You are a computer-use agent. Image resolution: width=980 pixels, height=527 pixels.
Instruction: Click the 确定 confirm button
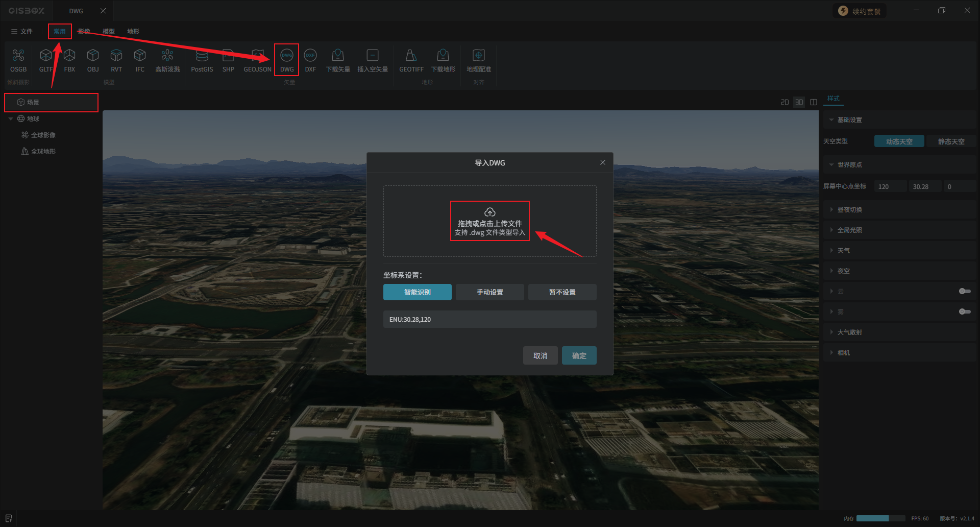point(579,355)
